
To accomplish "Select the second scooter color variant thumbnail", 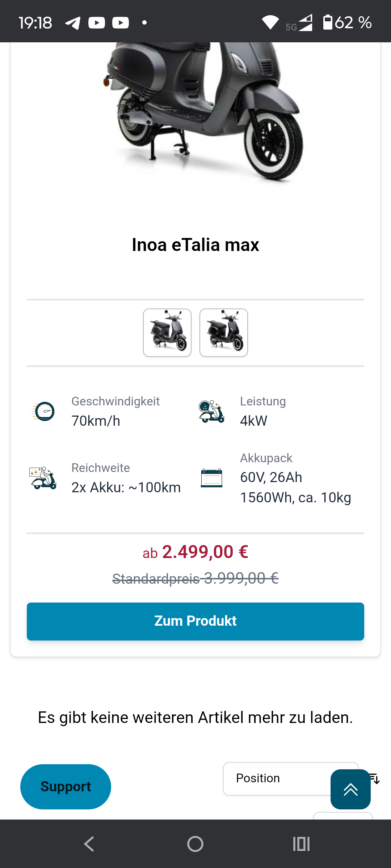I will 224,333.
